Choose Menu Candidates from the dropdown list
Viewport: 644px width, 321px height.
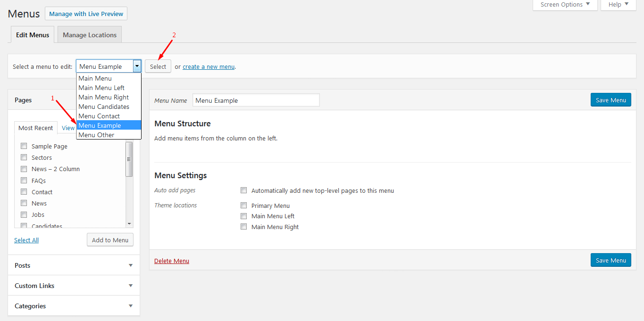pos(104,107)
